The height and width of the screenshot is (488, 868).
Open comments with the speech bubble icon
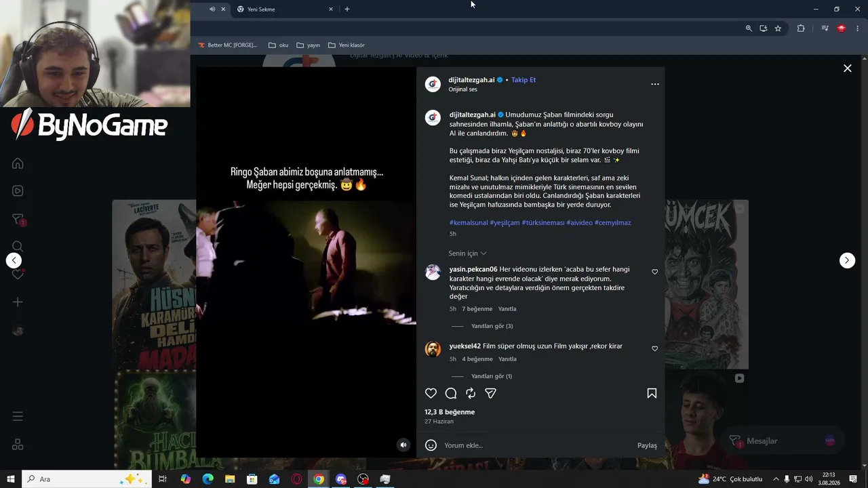[x=451, y=393]
